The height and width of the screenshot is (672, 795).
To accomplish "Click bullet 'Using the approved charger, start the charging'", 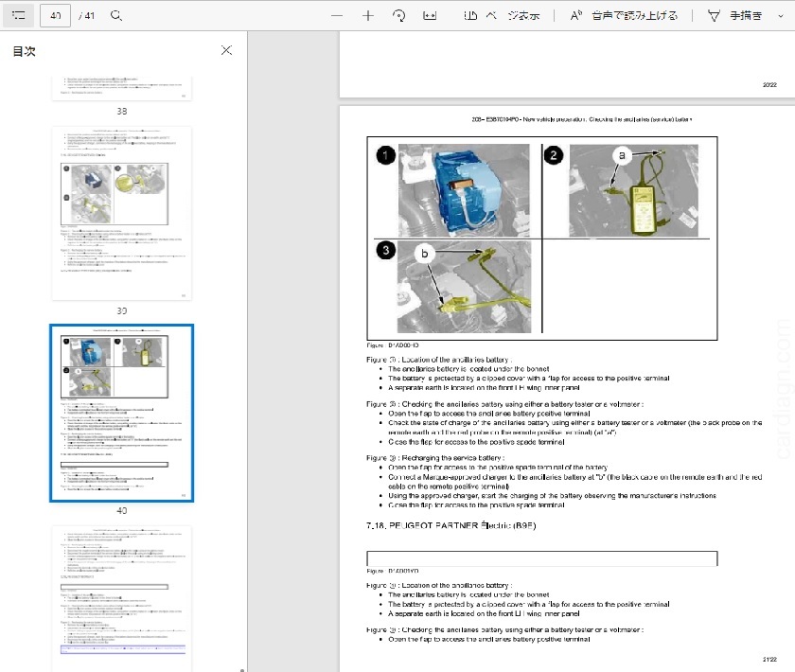I will (552, 496).
